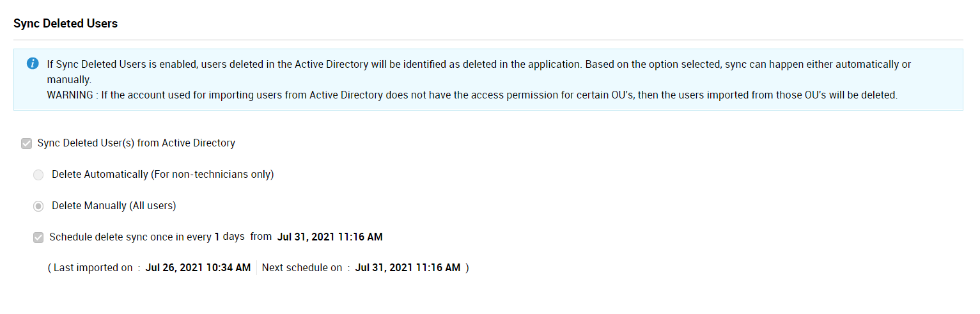Select the Delete Automatically radio button
The width and height of the screenshot is (980, 314).
pos(38,175)
